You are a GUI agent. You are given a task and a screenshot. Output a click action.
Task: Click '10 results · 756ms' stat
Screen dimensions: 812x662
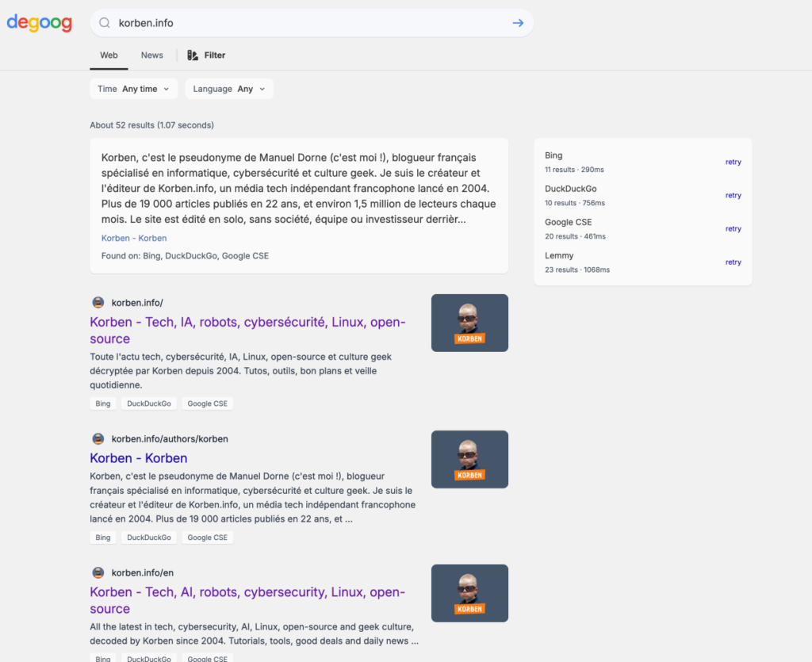(x=575, y=203)
